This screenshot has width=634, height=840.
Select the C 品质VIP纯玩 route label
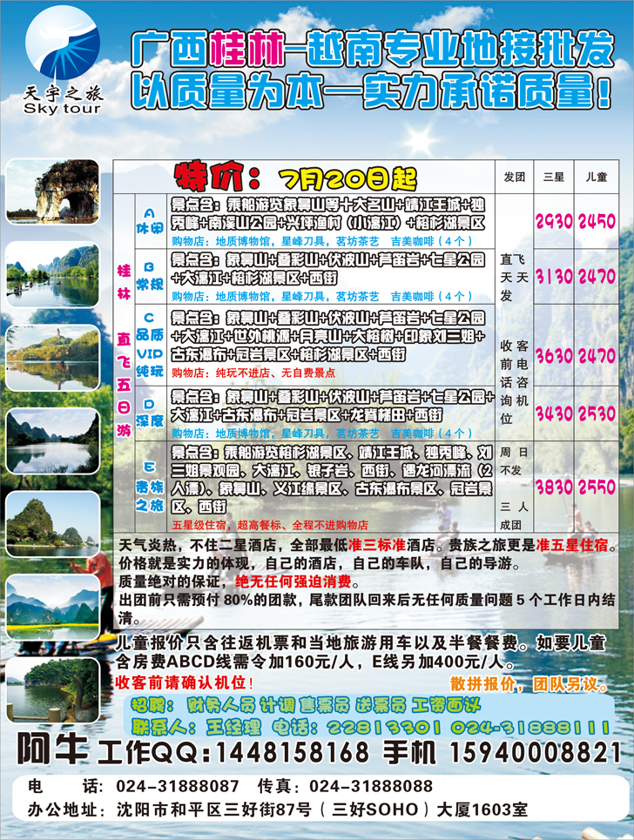tap(150, 345)
